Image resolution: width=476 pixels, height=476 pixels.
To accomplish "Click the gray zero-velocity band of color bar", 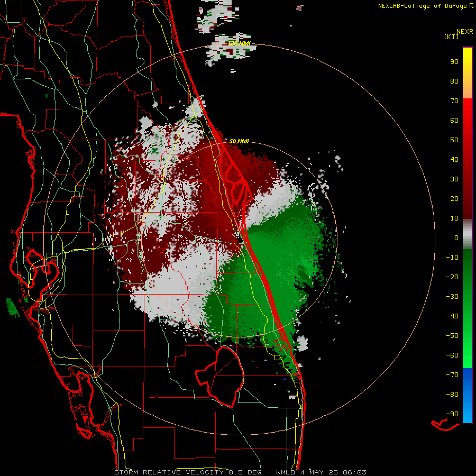I will click(x=467, y=234).
